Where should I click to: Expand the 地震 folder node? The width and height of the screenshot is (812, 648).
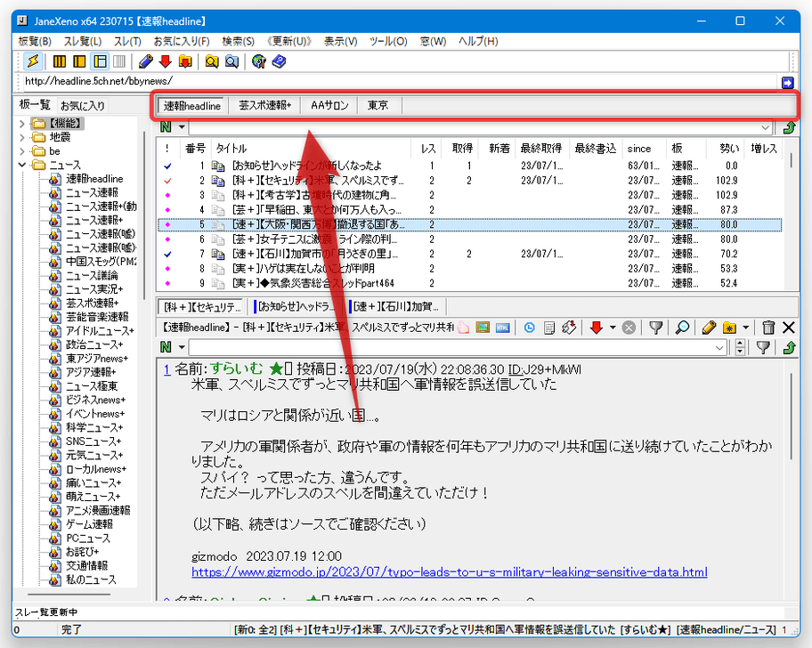tap(21, 137)
